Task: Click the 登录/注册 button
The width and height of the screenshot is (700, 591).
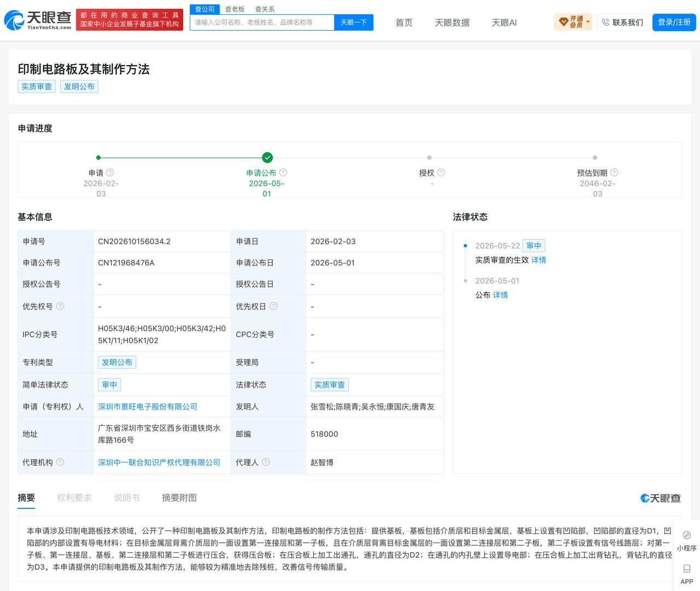Action: [674, 22]
